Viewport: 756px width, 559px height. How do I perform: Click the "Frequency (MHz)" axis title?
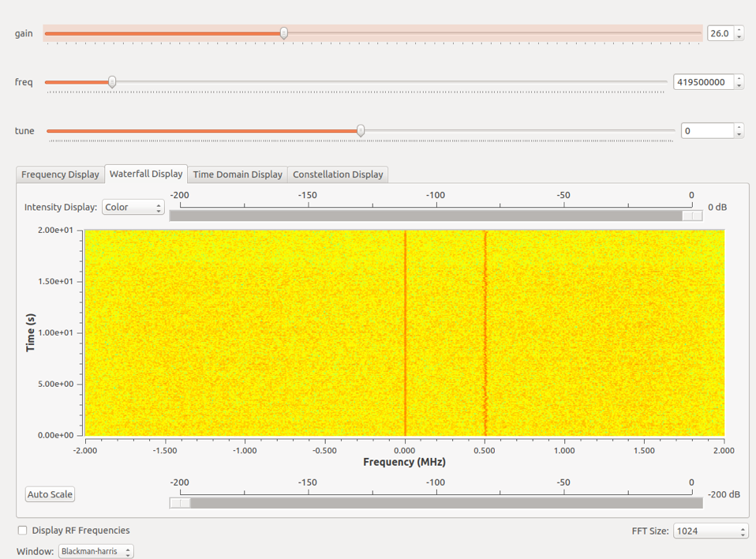tap(405, 462)
